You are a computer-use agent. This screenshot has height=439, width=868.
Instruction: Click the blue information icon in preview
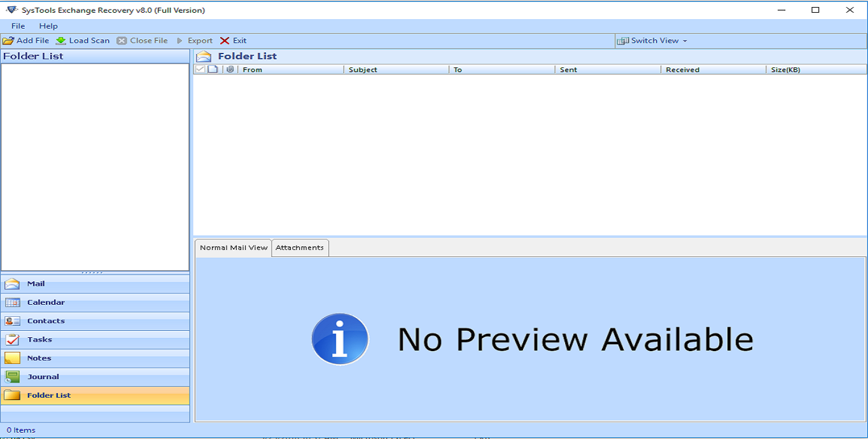point(340,339)
